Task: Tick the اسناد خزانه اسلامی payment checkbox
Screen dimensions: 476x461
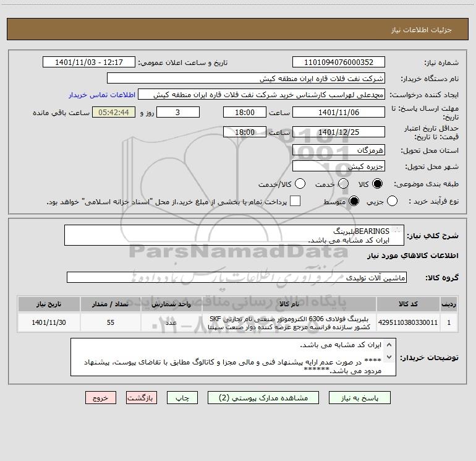Action: pos(295,201)
